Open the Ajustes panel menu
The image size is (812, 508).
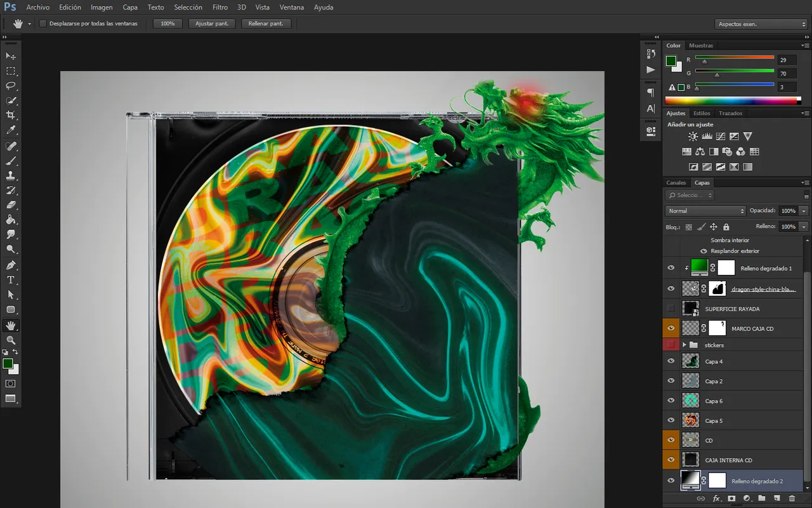coord(806,114)
